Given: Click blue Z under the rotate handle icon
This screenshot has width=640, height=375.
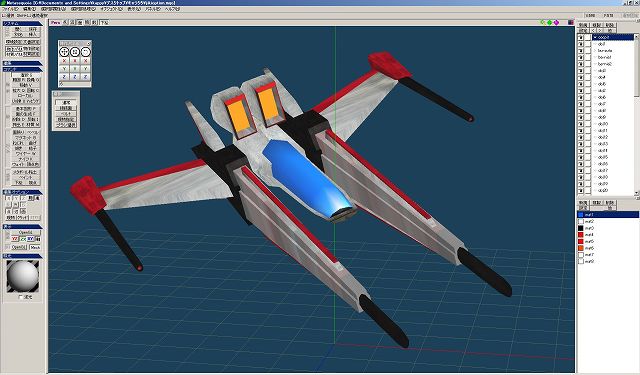Looking at the screenshot, I should tap(85, 76).
